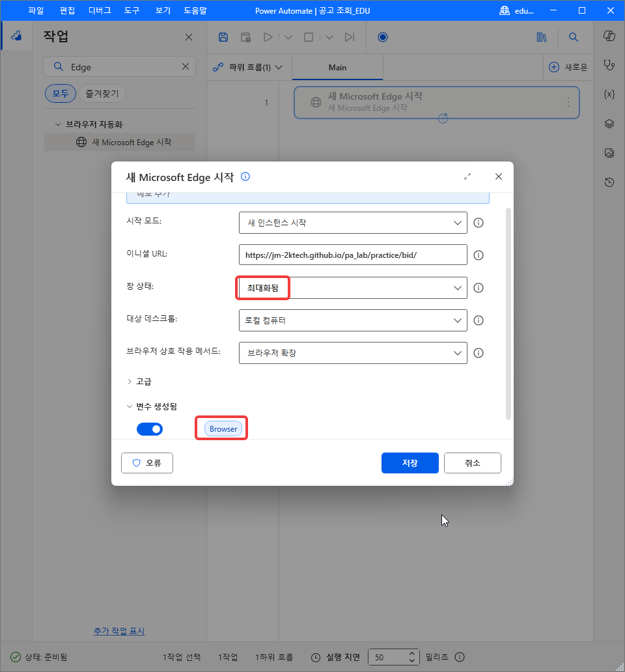The height and width of the screenshot is (672, 625).
Task: Click inside the Edge search field
Action: point(120,66)
